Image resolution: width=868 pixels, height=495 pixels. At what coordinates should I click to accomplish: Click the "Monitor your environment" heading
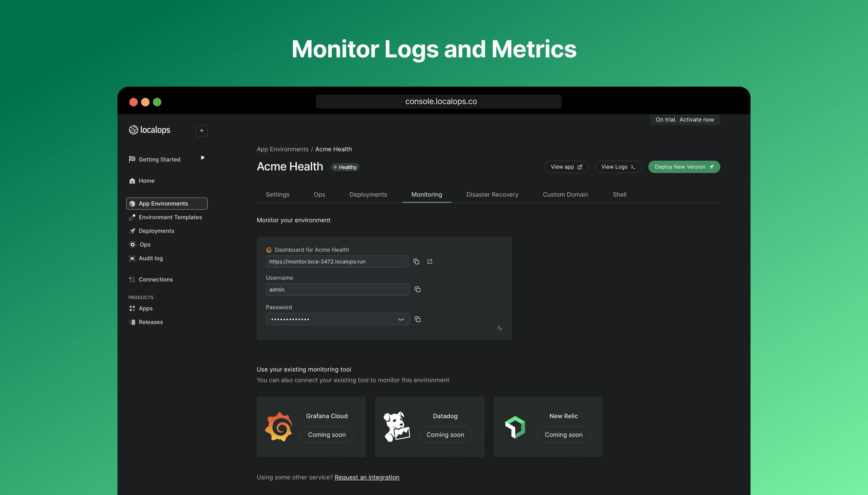(293, 220)
